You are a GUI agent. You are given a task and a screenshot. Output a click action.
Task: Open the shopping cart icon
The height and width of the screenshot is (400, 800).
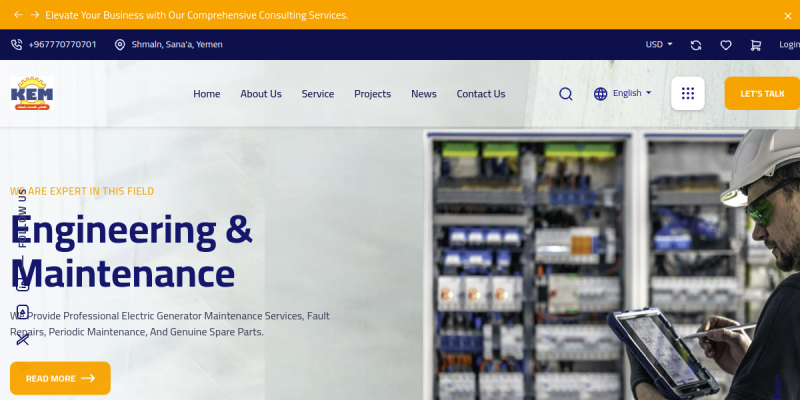(756, 45)
